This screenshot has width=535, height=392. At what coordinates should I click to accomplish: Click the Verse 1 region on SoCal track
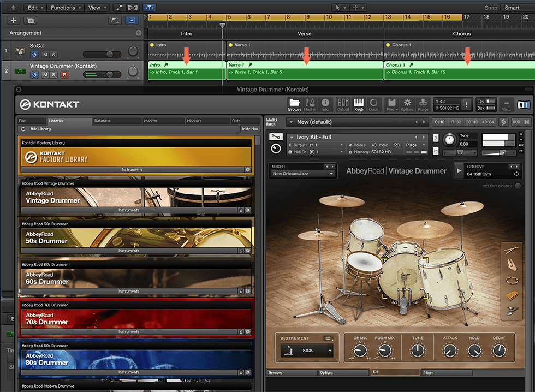tap(305, 50)
